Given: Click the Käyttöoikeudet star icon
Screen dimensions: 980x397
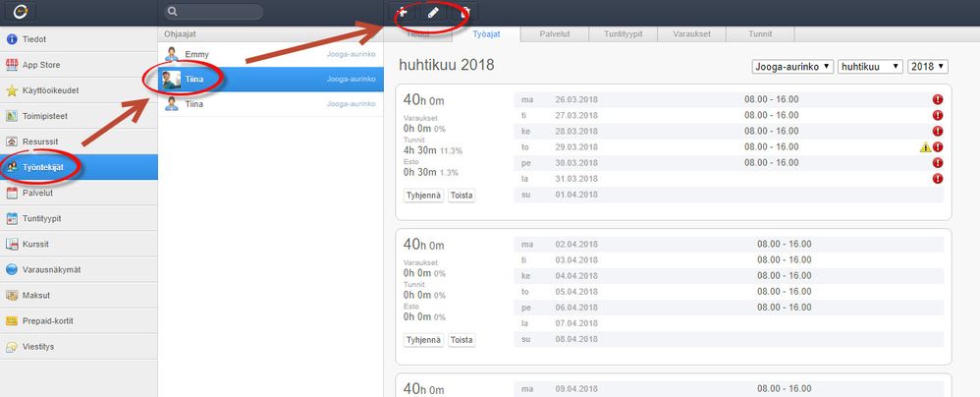Looking at the screenshot, I should click(x=11, y=90).
